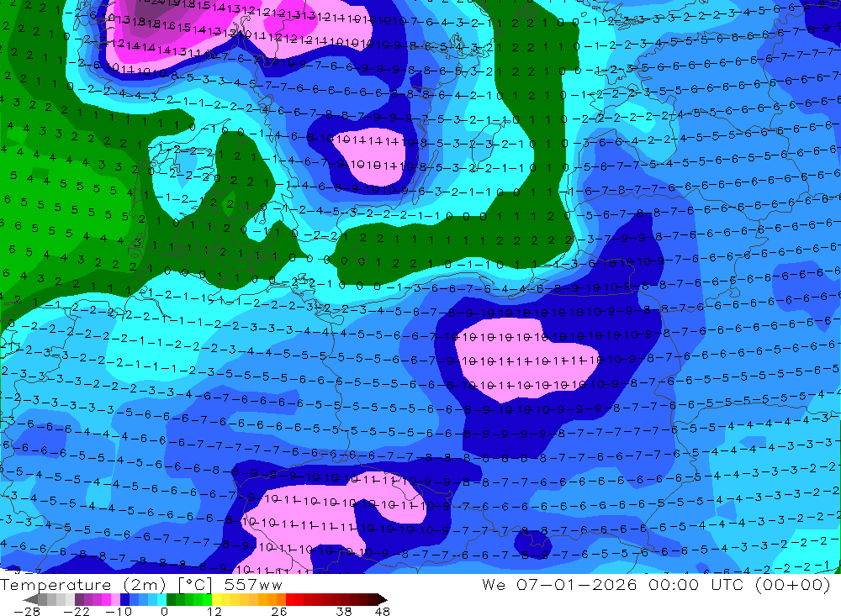Select the "-22" label on the color scale

click(x=77, y=611)
